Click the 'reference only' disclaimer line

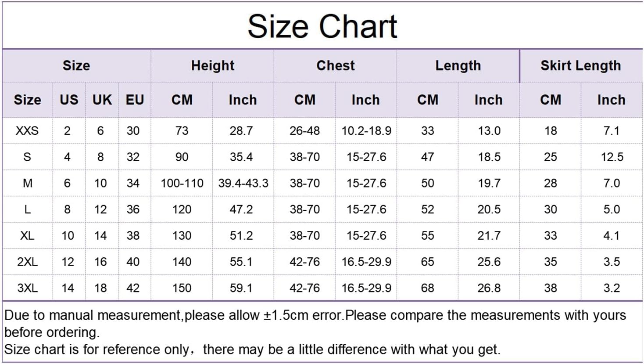pos(252,350)
